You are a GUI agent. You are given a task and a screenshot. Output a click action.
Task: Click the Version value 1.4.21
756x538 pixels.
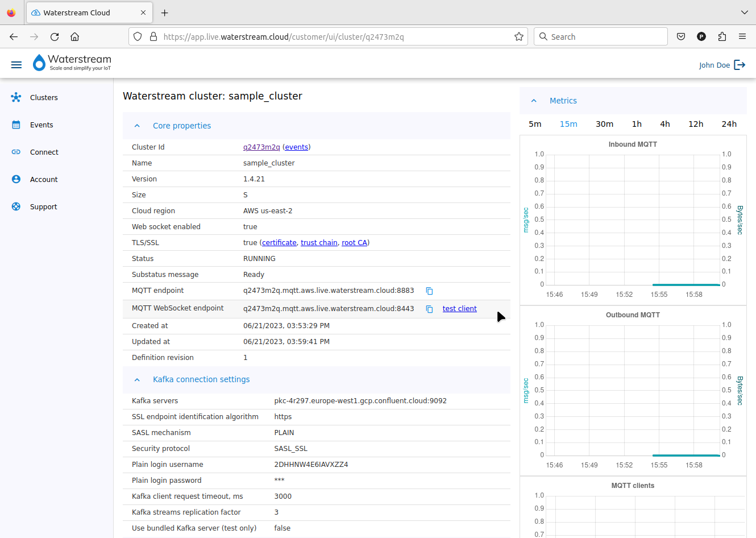coord(254,179)
